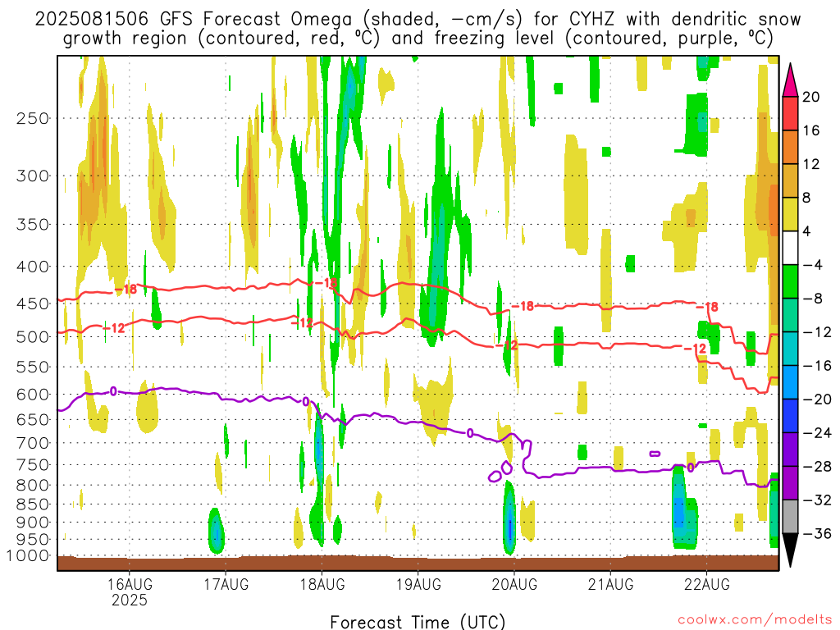The height and width of the screenshot is (630, 840).
Task: Click the 20AUG time axis label
Action: point(514,584)
